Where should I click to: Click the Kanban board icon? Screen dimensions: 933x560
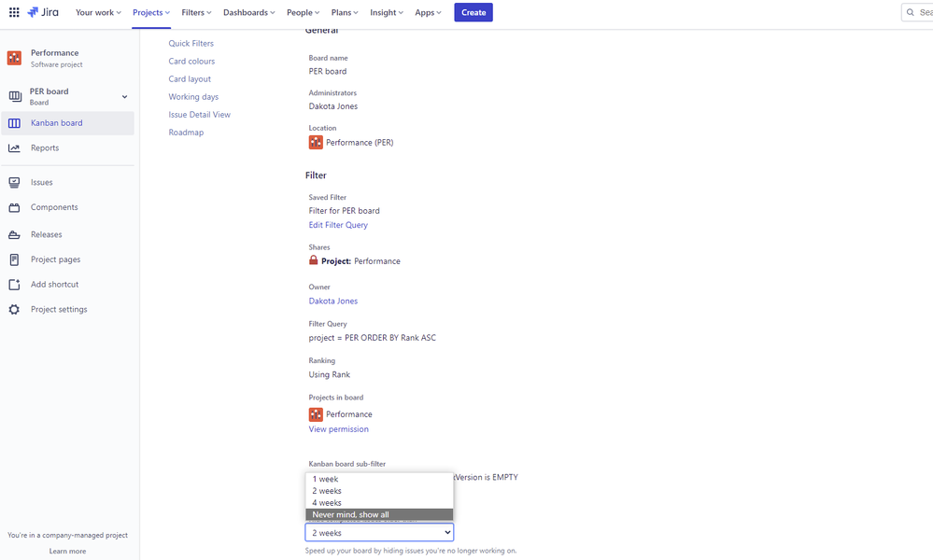14,123
